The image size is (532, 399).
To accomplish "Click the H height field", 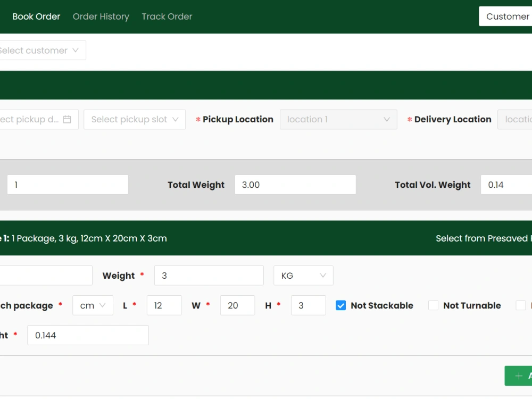I will pos(309,305).
